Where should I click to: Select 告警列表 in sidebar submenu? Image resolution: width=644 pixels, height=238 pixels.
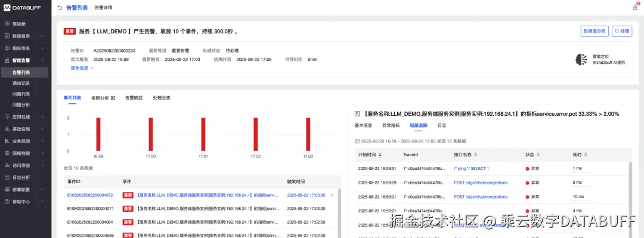tap(24, 72)
